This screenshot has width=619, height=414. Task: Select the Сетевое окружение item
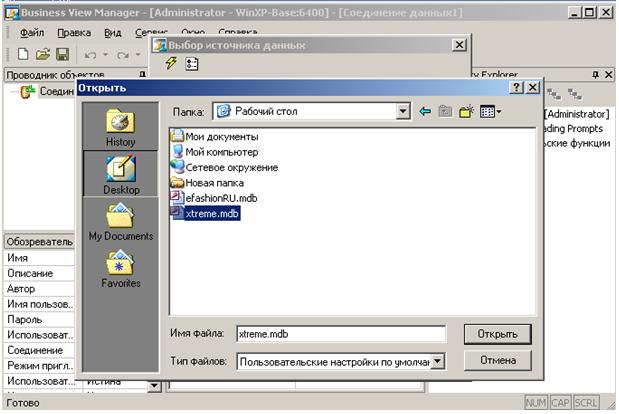point(225,167)
